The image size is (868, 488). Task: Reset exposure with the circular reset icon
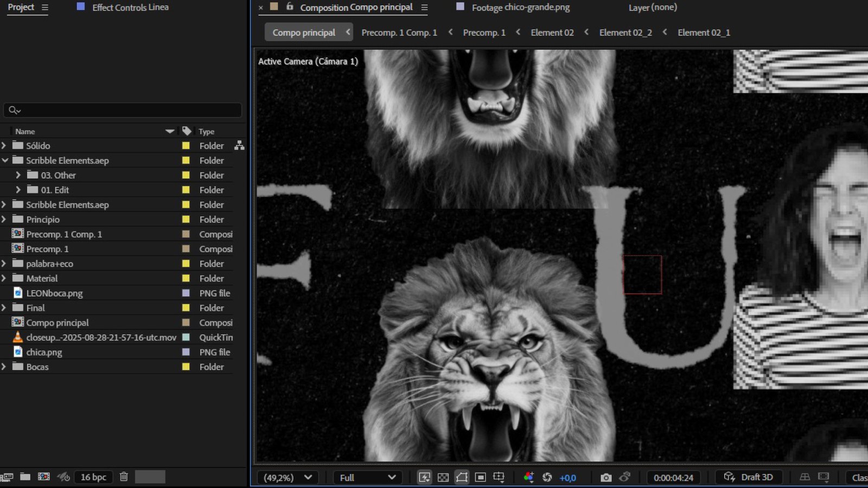(547, 477)
